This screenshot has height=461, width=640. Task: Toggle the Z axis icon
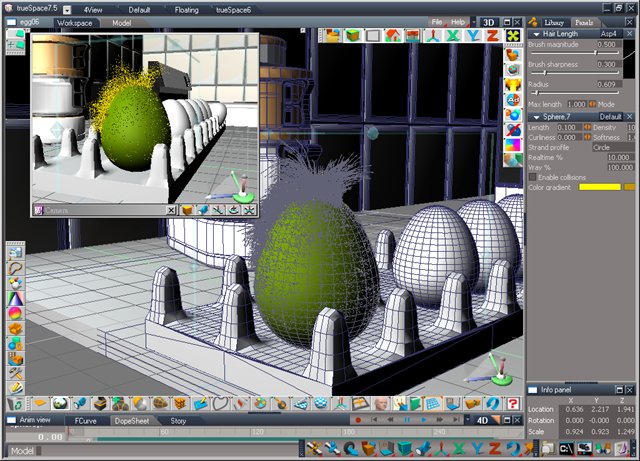pyautogui.click(x=491, y=35)
